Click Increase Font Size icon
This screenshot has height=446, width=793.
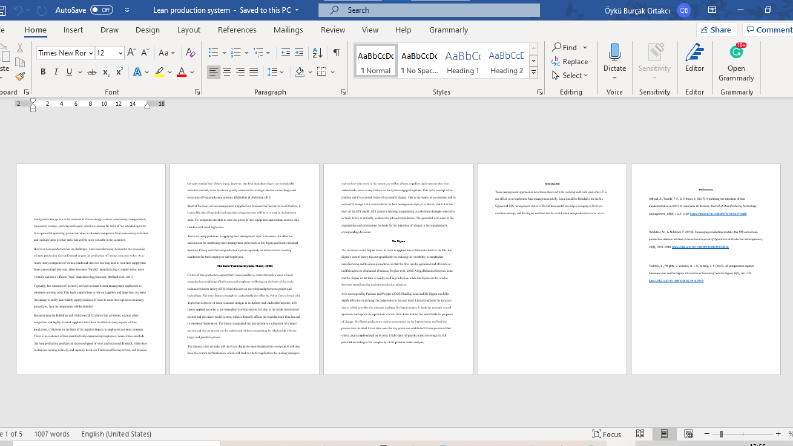pos(131,53)
